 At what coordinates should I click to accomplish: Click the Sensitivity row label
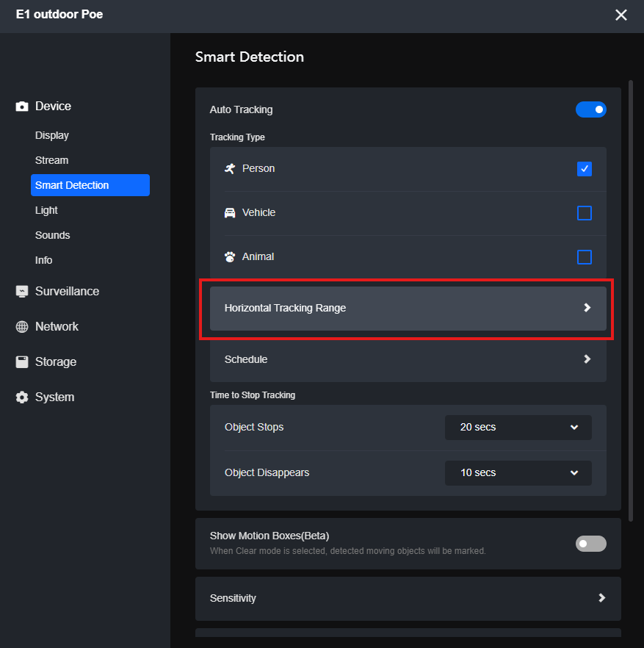tap(233, 598)
